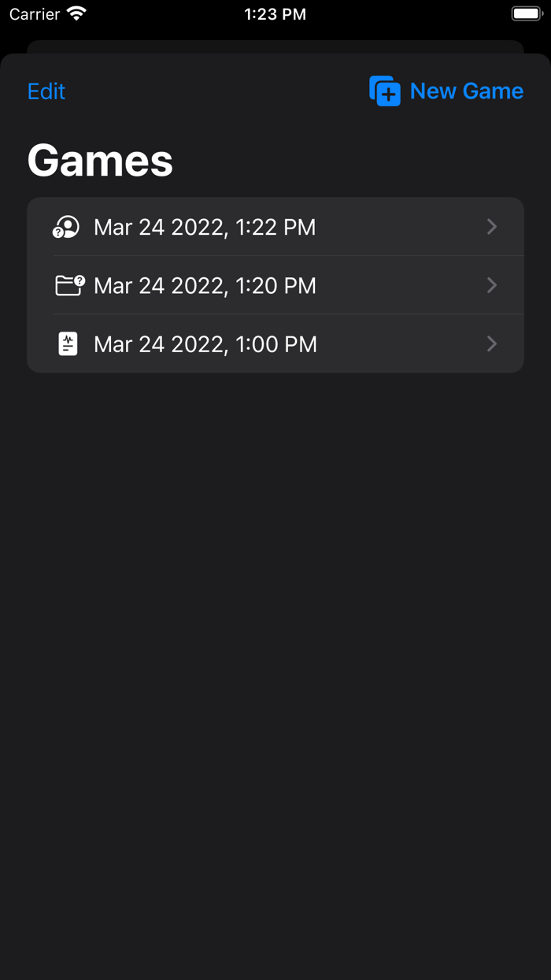This screenshot has width=551, height=980.
Task: Tap the New Game plus-squares icon
Action: click(x=385, y=91)
